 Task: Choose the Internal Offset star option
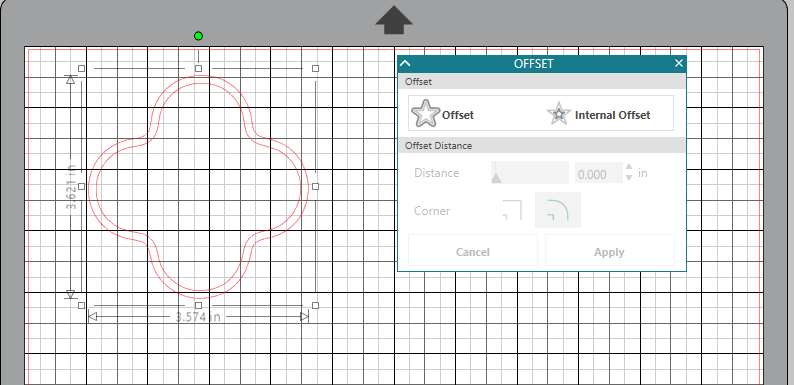point(558,114)
